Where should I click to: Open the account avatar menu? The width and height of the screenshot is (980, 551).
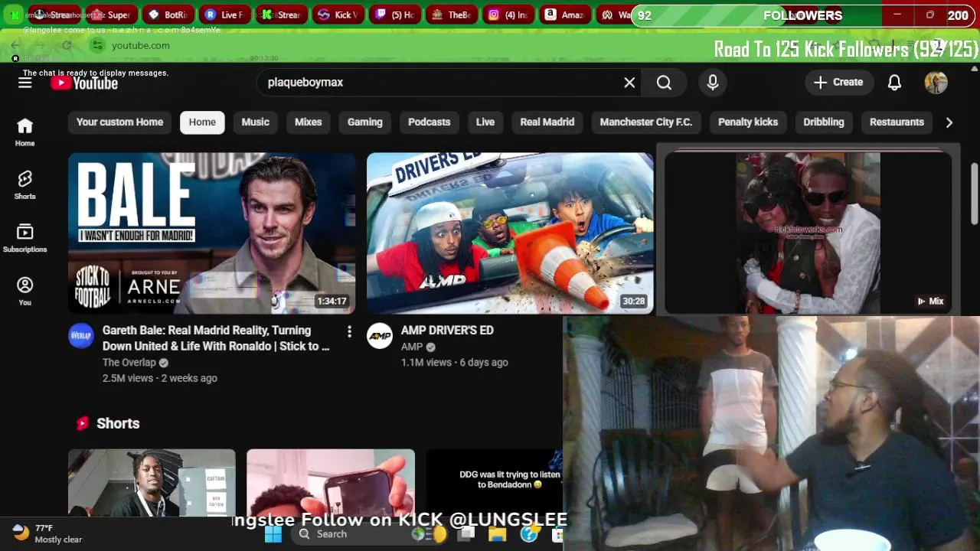936,83
